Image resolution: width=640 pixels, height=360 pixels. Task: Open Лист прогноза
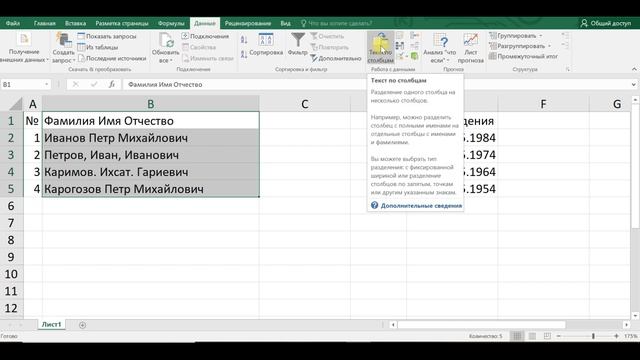[471, 48]
